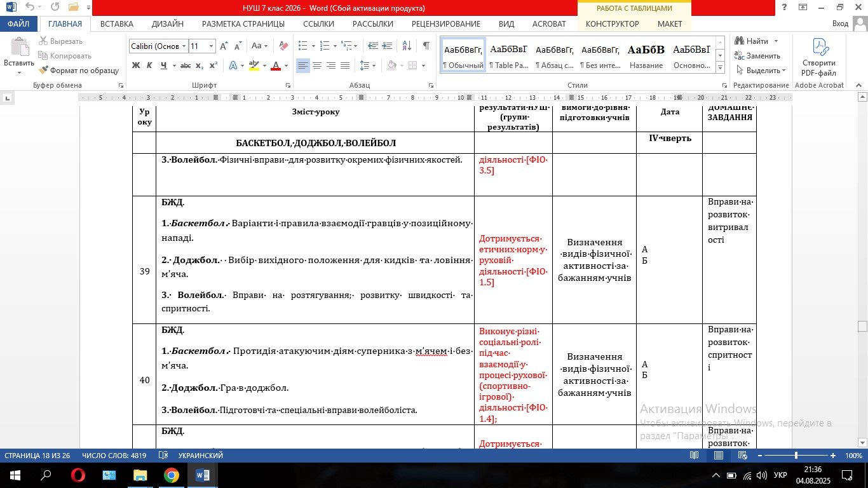Click the Заменить replace button
Viewport: 868px width, 488px height.
(x=757, y=56)
